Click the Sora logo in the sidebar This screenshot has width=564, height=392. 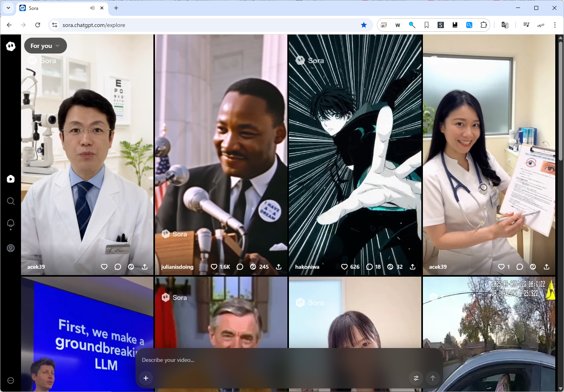(11, 46)
